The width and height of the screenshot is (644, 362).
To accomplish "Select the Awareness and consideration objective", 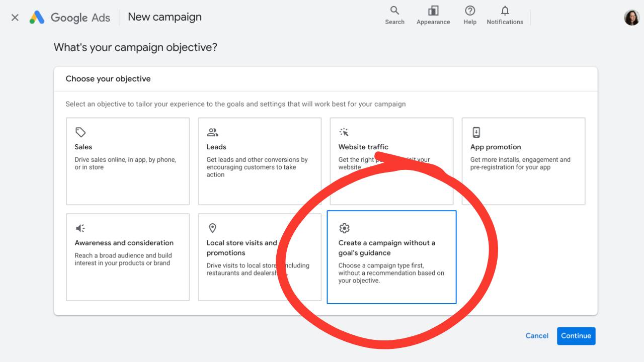I will 127,257.
